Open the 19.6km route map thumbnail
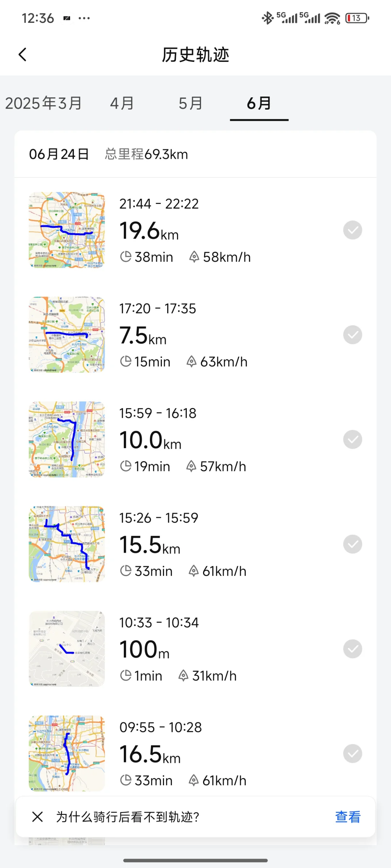The width and height of the screenshot is (391, 868). pyautogui.click(x=67, y=230)
